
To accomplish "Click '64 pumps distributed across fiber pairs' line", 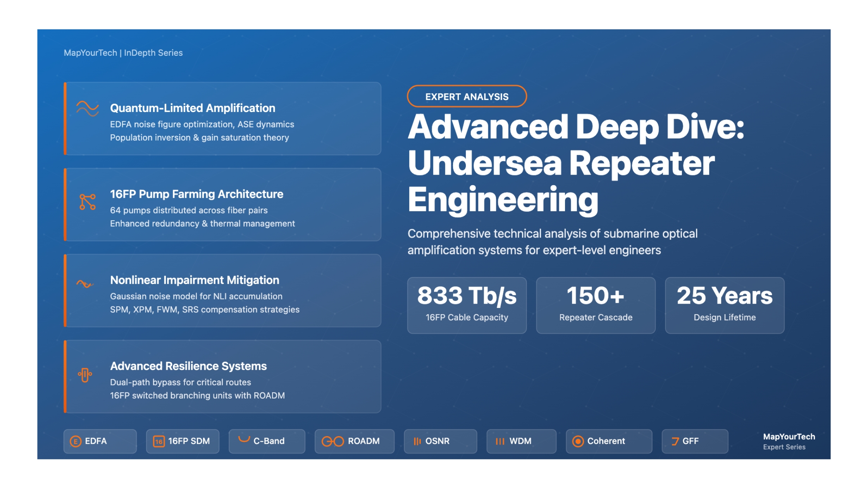I will (x=189, y=210).
